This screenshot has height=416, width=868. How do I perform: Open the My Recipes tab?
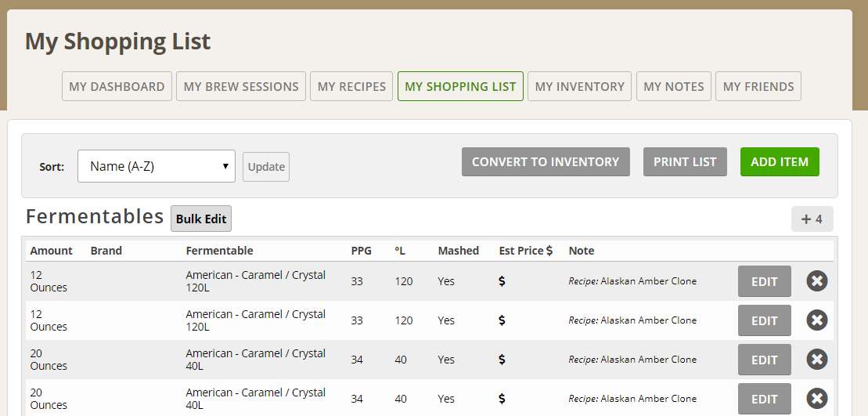[351, 86]
